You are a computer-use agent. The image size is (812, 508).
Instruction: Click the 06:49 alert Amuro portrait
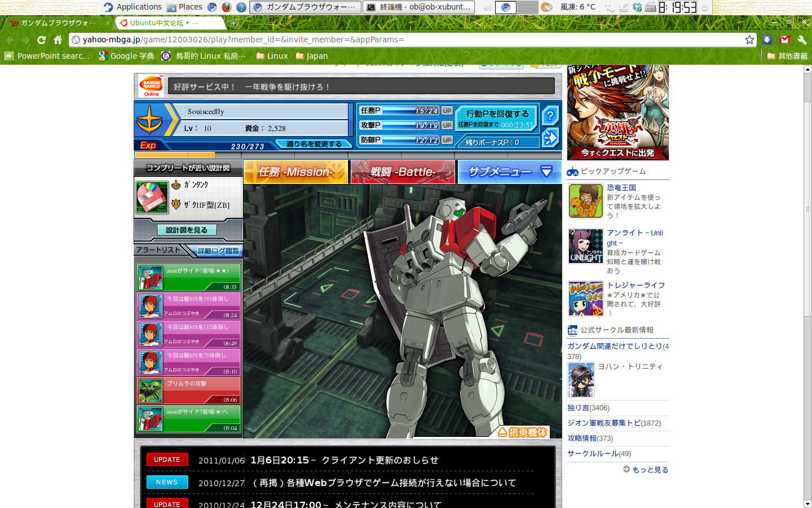[151, 334]
